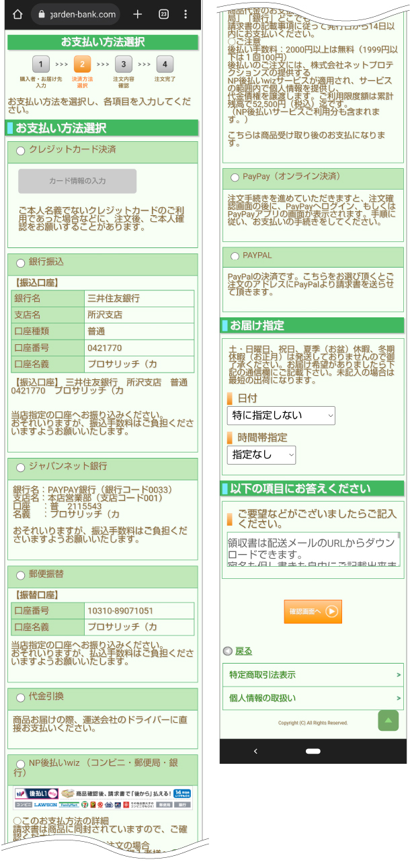Screen dimensions: 410x868
Task: Click the 戻る back link
Action: click(x=244, y=651)
